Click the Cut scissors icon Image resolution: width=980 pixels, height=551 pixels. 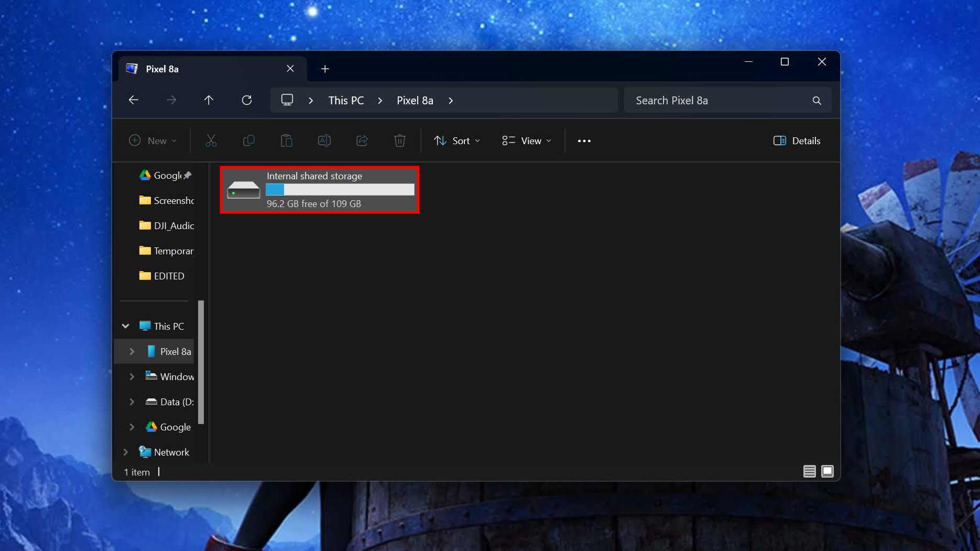point(211,141)
